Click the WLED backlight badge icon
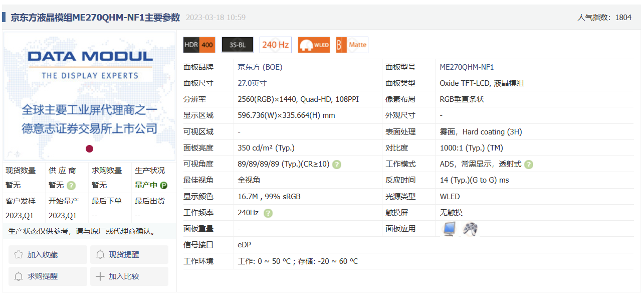Viewport: 644px width, 299px height. click(314, 45)
